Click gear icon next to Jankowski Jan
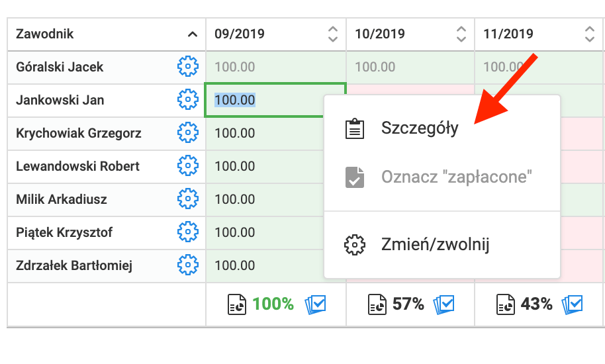Viewport: 605px width, 364px height. point(188,100)
